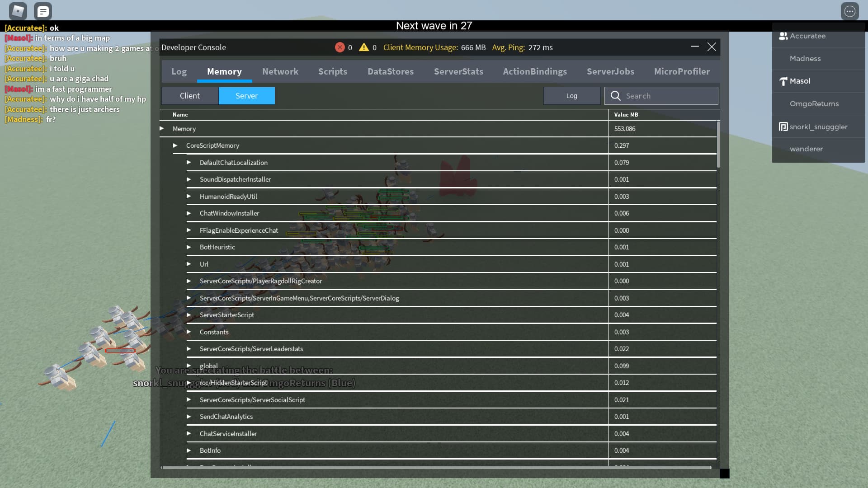Image resolution: width=868 pixels, height=488 pixels.
Task: Click the Log button beside search
Action: click(572, 96)
